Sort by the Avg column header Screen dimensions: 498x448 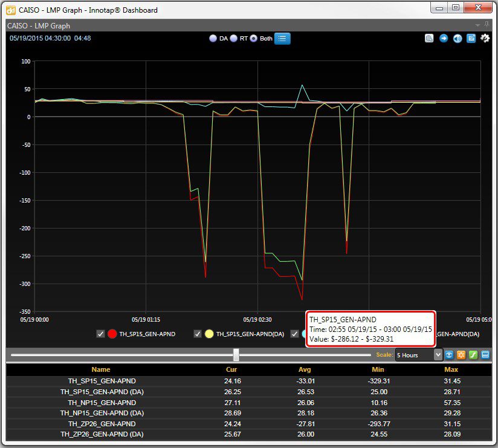click(305, 369)
